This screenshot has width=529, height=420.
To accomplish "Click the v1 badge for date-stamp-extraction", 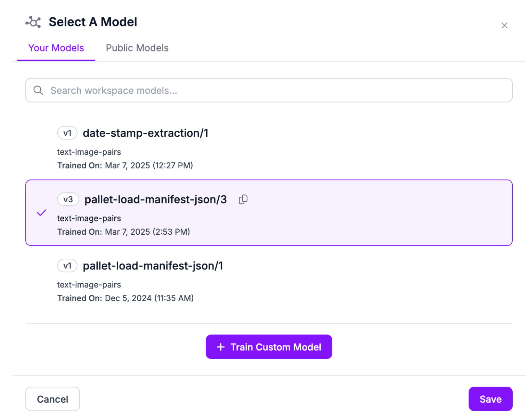I will pos(67,133).
